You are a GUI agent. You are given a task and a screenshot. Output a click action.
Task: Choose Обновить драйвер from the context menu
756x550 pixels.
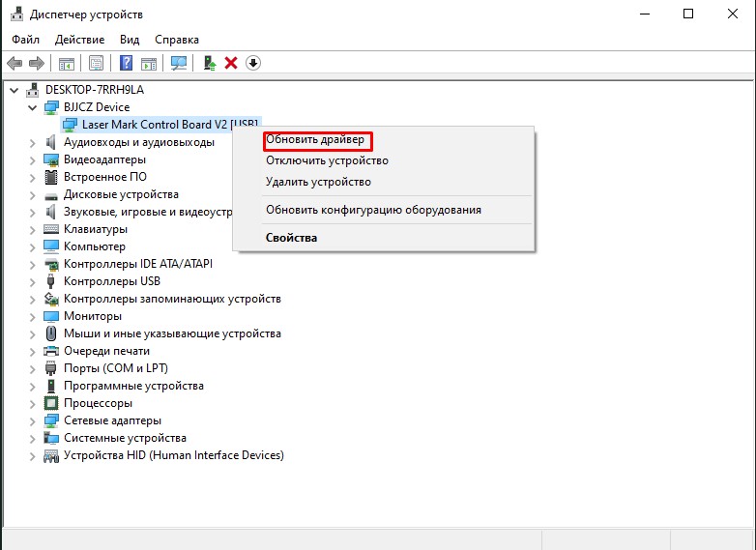click(x=316, y=140)
